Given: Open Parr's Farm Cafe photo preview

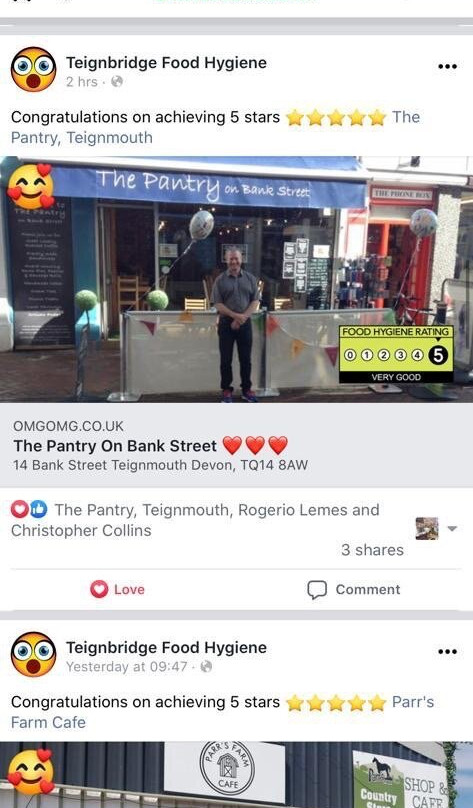Looking at the screenshot, I should point(236,775).
